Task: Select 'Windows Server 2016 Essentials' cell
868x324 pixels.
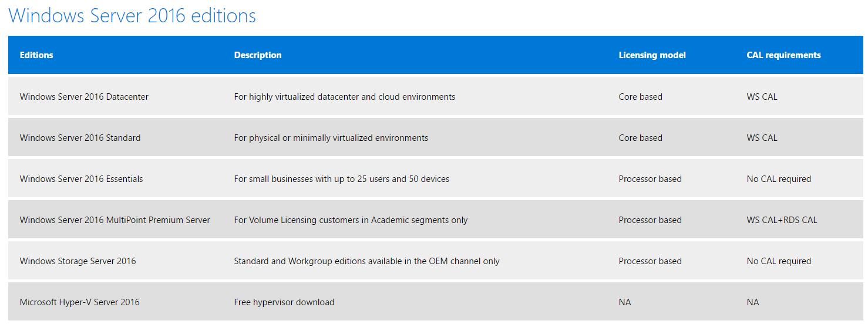Action: pyautogui.click(x=81, y=179)
